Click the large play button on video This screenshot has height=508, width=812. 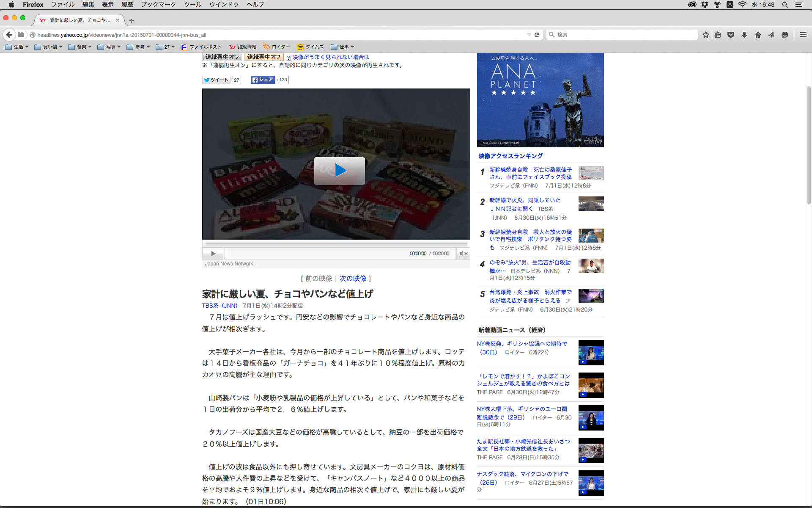339,171
